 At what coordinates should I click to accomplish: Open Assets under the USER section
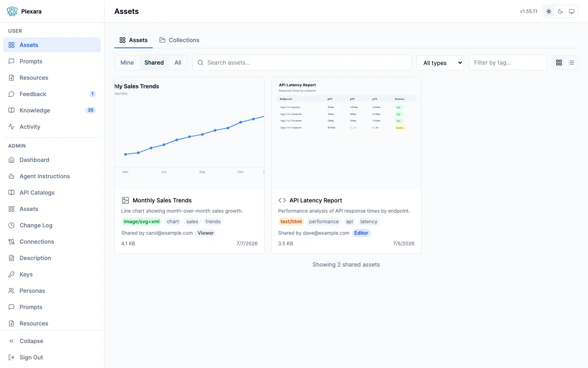pyautogui.click(x=52, y=45)
